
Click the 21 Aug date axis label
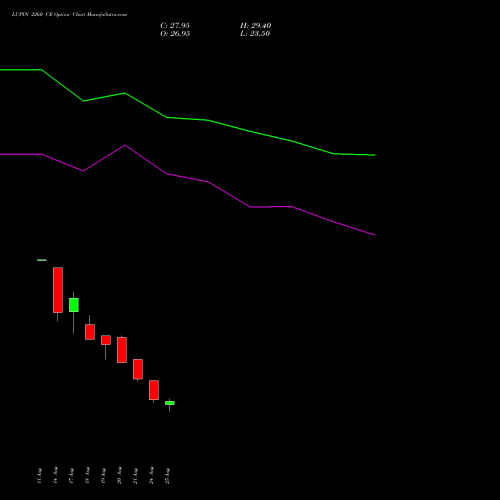click(x=135, y=476)
